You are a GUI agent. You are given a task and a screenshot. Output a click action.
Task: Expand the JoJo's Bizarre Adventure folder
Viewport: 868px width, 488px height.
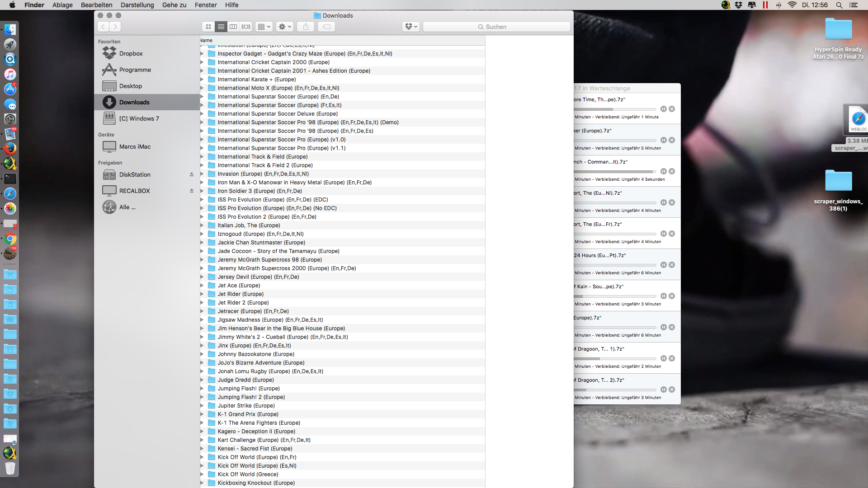coord(202,362)
